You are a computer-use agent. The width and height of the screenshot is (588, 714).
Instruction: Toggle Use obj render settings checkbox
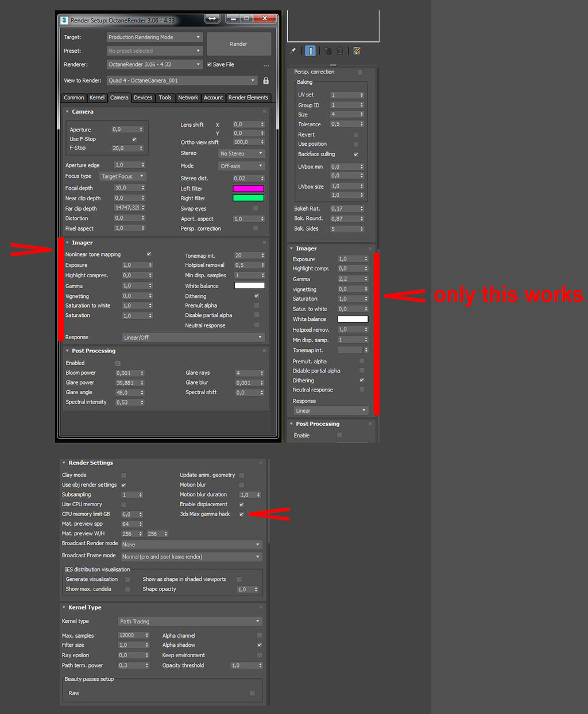point(123,485)
